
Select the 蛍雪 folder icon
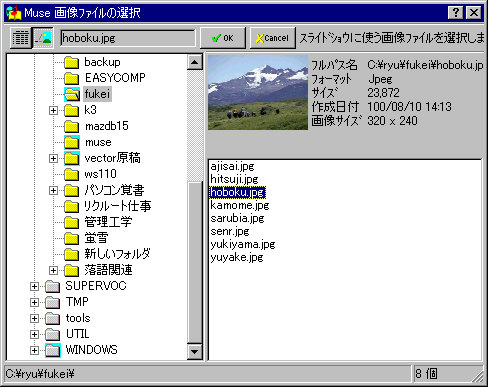71,238
